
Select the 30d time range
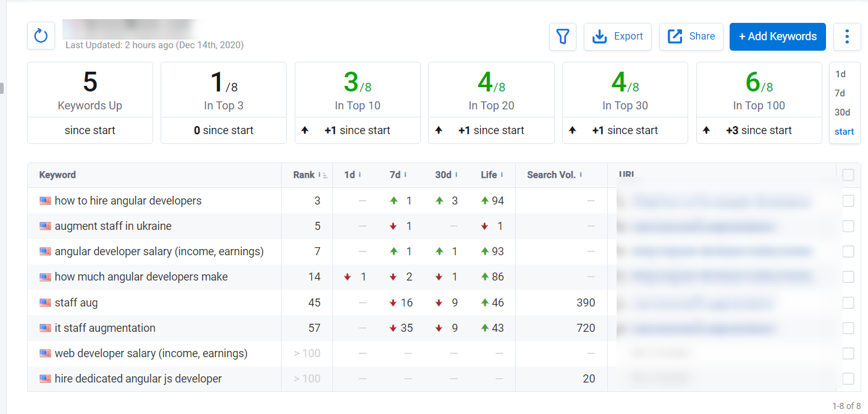[842, 112]
